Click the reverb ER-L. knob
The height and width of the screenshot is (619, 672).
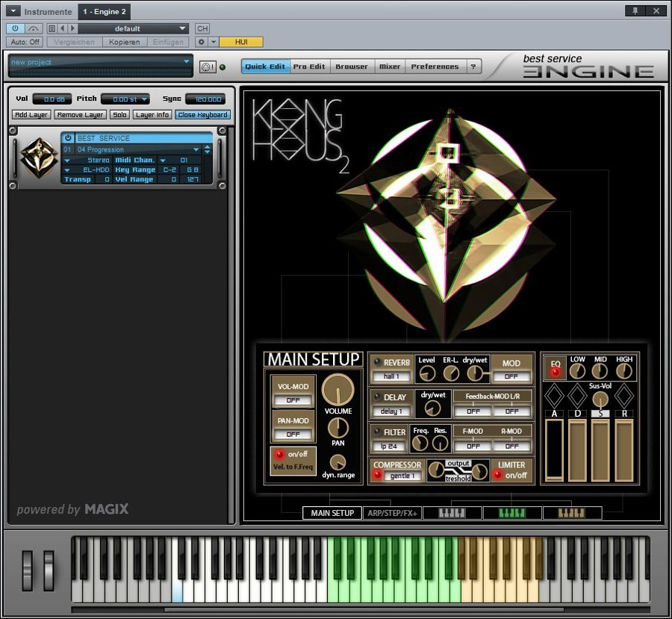click(451, 373)
